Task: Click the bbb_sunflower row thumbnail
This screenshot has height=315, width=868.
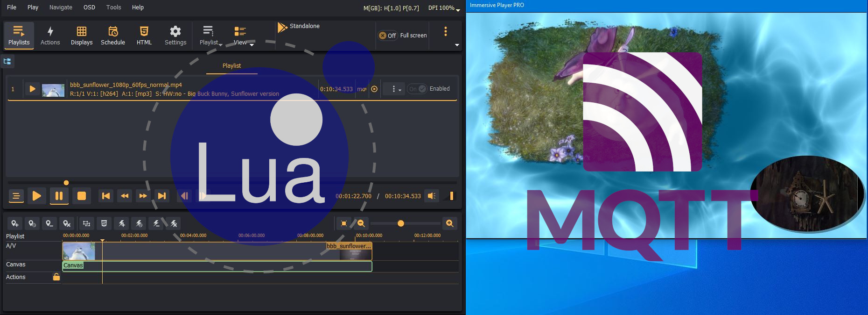Action: 53,90
